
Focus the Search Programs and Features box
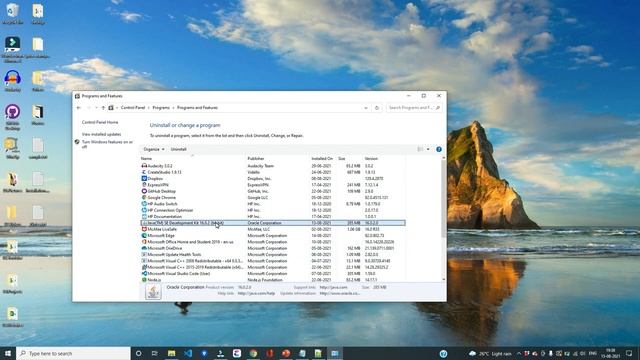(413, 108)
